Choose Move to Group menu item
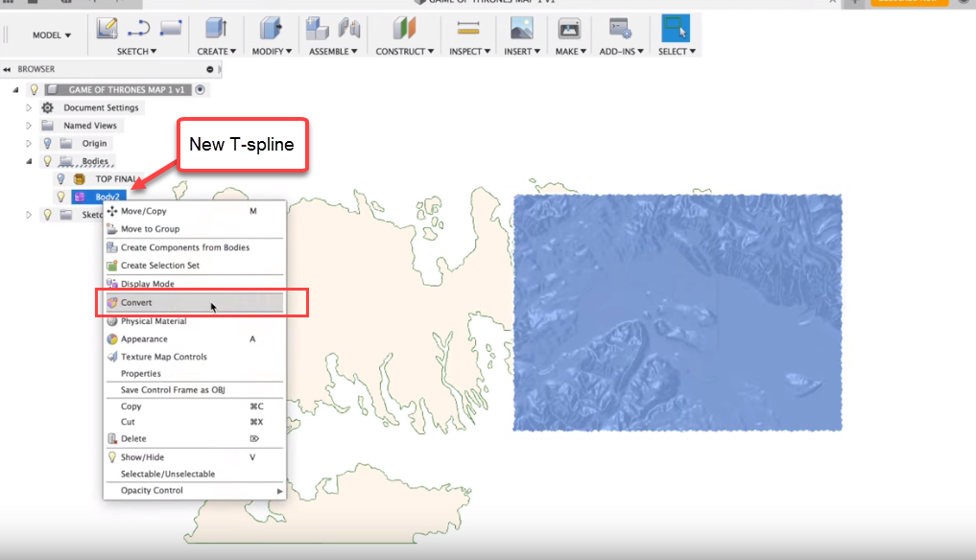Screen dimensions: 976x560 (x=194, y=229)
